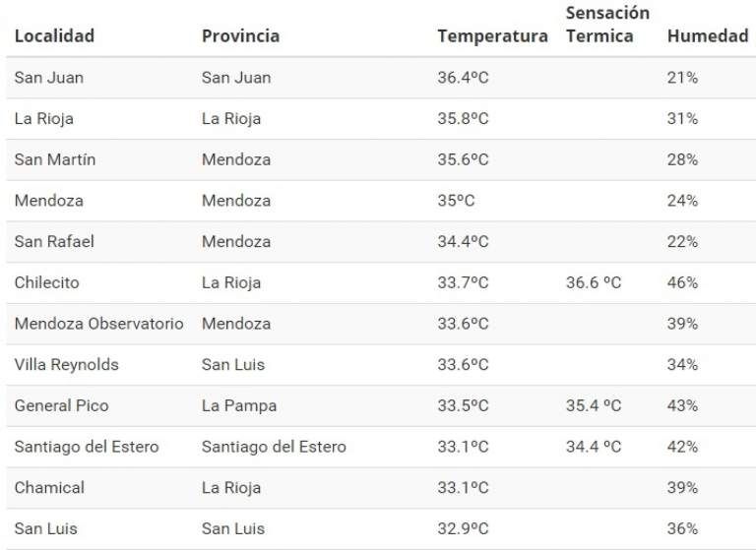Select the 35.4 ºC thermal sensation value
This screenshot has height=550, width=756.
tap(594, 405)
